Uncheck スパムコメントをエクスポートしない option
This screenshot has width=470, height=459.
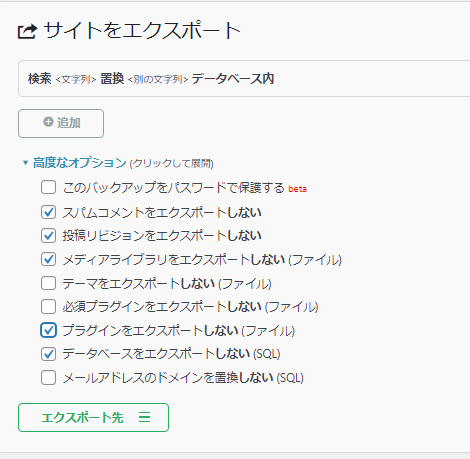click(48, 212)
